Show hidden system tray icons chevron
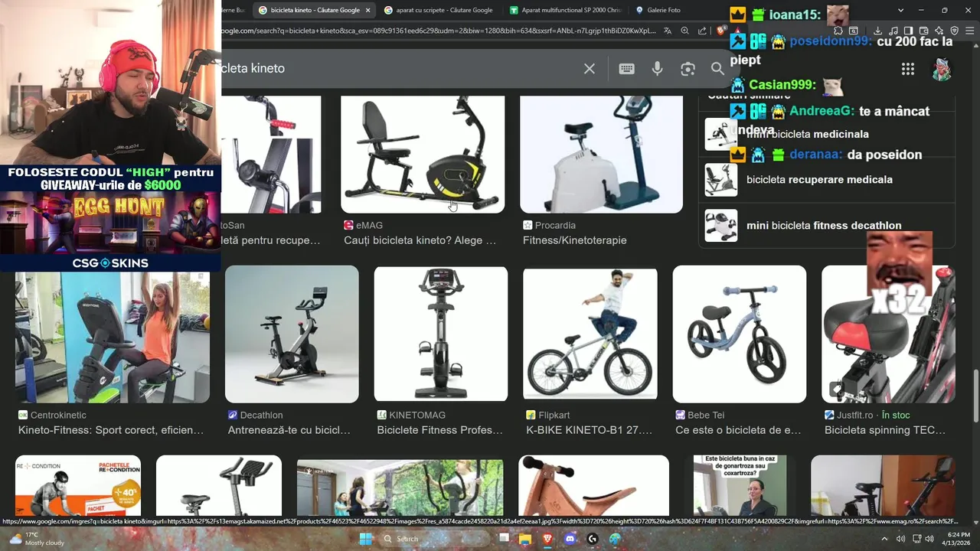Image resolution: width=980 pixels, height=551 pixels. pyautogui.click(x=884, y=539)
